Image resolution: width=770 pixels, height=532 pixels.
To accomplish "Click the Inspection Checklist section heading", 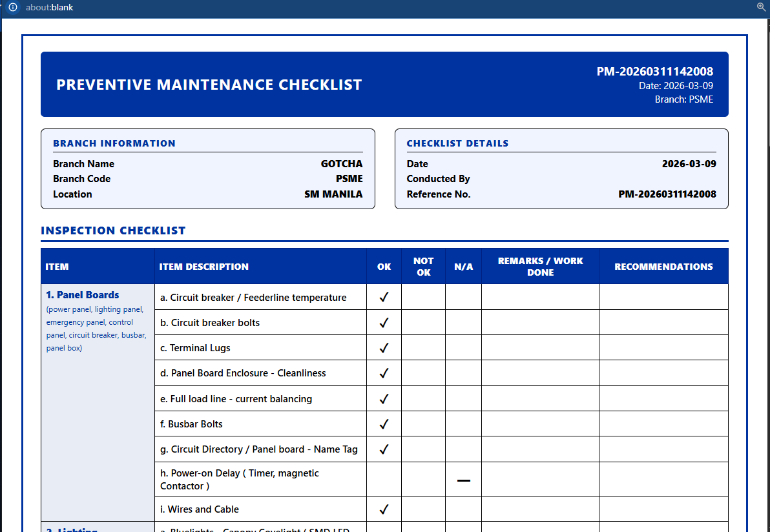I will click(x=113, y=230).
